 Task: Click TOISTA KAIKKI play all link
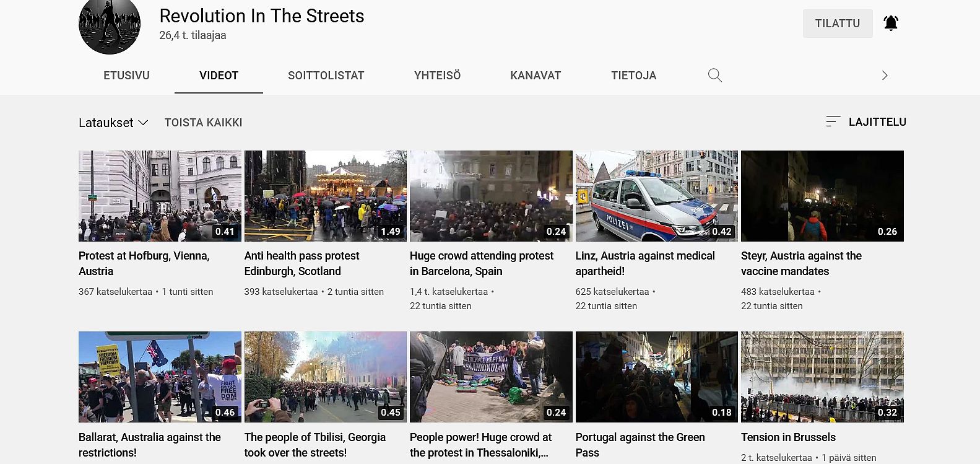point(204,123)
